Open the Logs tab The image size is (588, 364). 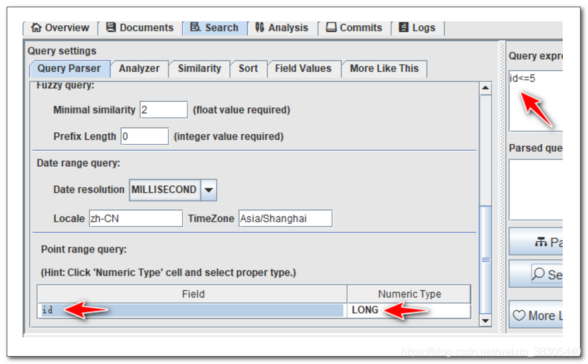pos(417,28)
